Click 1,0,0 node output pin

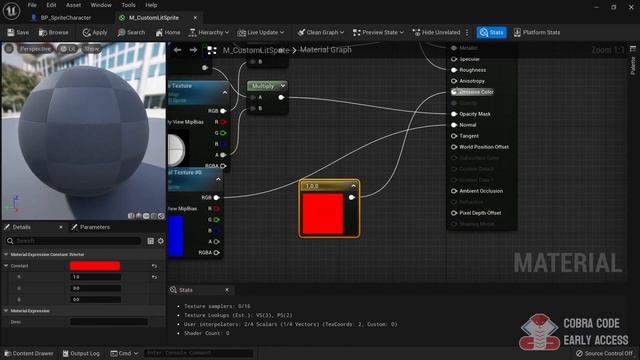(x=352, y=198)
